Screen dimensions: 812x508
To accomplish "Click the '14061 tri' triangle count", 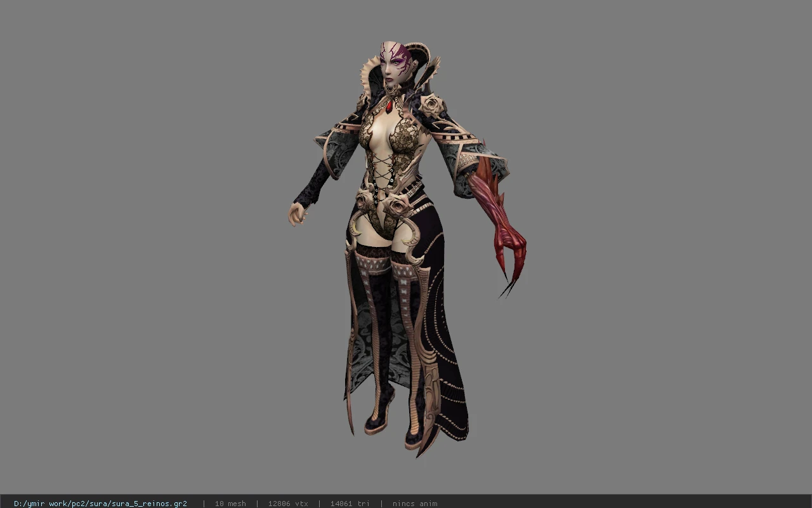I will [350, 504].
